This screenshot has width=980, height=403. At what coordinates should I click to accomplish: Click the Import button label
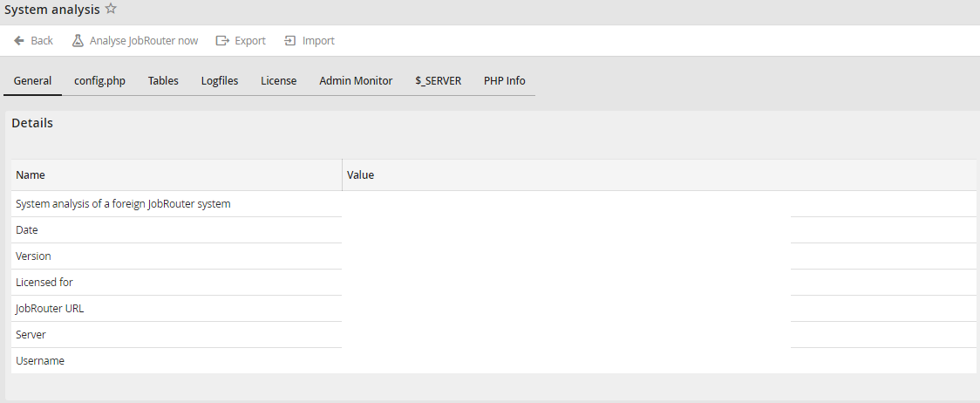pyautogui.click(x=318, y=41)
